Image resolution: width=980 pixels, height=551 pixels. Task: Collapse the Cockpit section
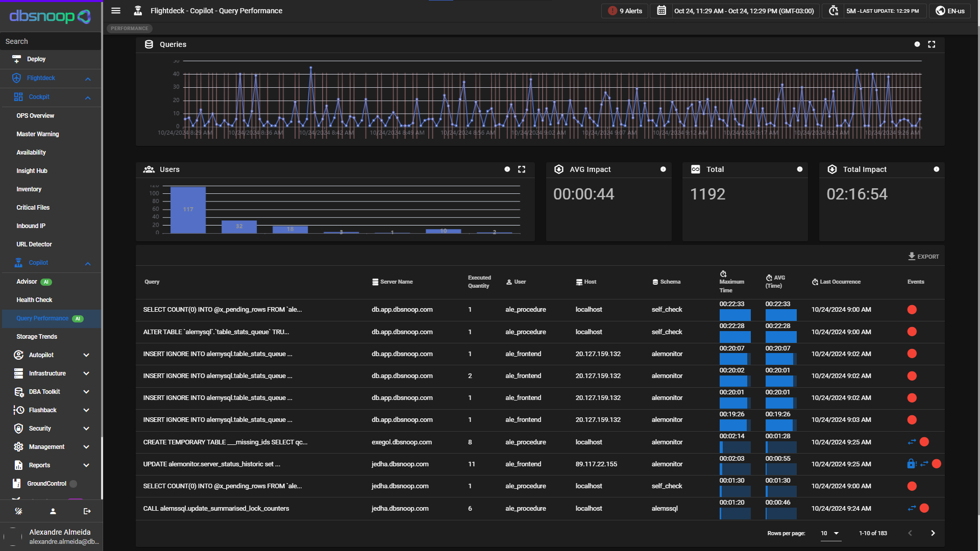(x=88, y=97)
